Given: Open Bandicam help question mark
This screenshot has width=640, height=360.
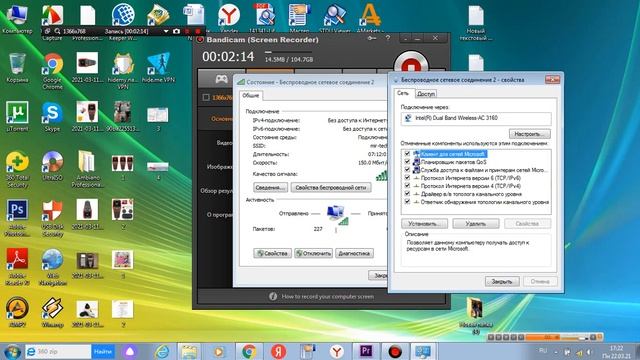Looking at the screenshot, I should pos(387,38).
